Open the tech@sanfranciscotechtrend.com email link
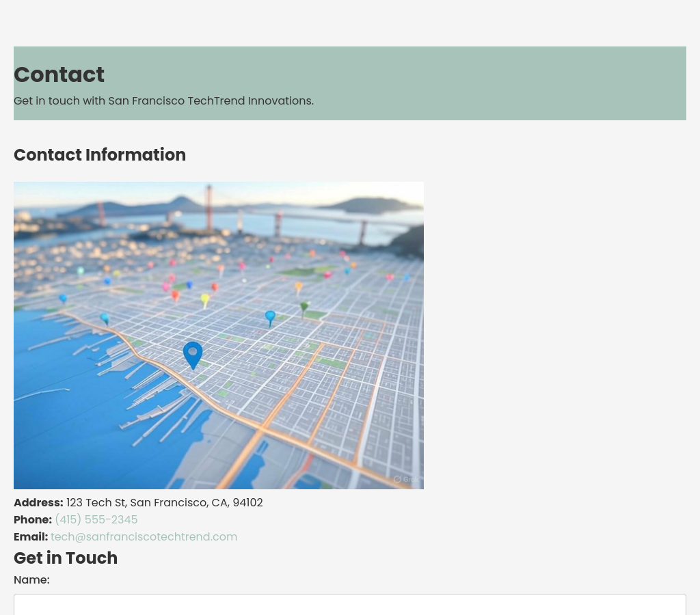Viewport: 700px width, 615px height. [144, 537]
